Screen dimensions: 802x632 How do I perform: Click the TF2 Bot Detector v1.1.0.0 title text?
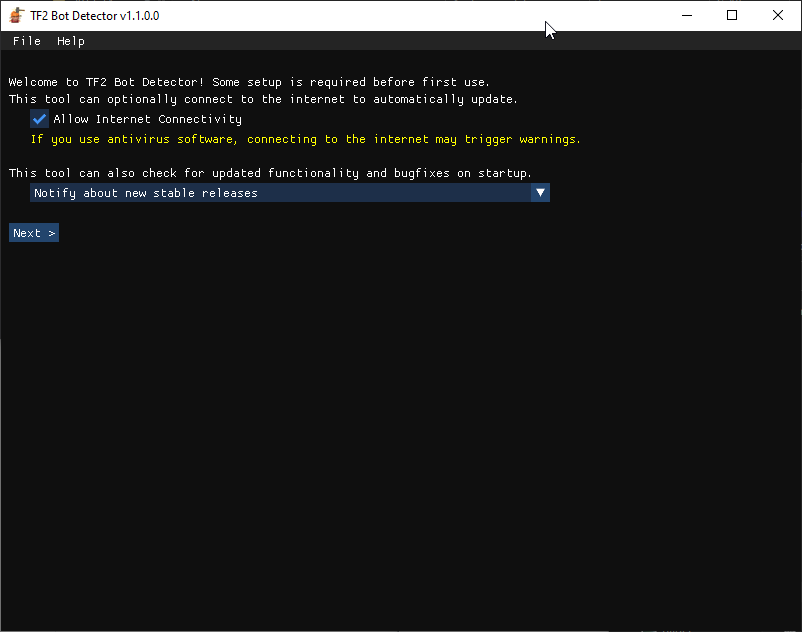click(95, 16)
